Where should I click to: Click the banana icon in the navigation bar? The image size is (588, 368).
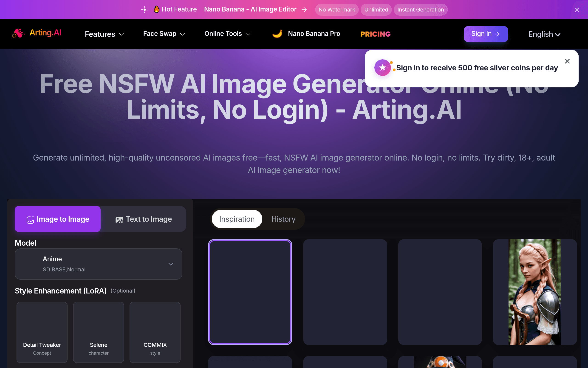coord(277,34)
